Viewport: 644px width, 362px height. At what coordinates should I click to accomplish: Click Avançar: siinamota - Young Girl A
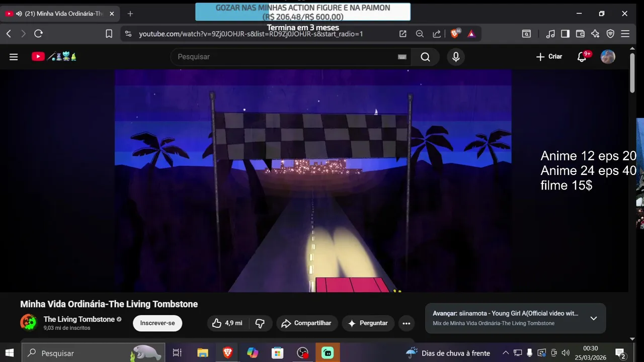(x=505, y=313)
